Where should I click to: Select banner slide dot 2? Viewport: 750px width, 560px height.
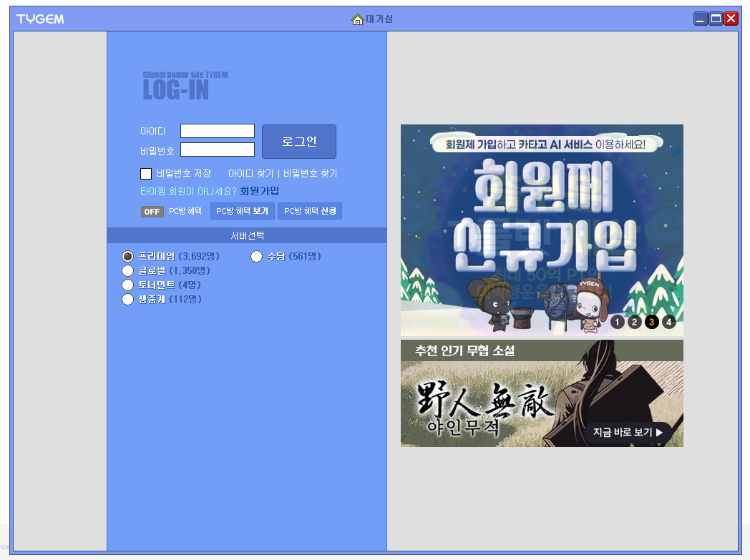click(634, 322)
